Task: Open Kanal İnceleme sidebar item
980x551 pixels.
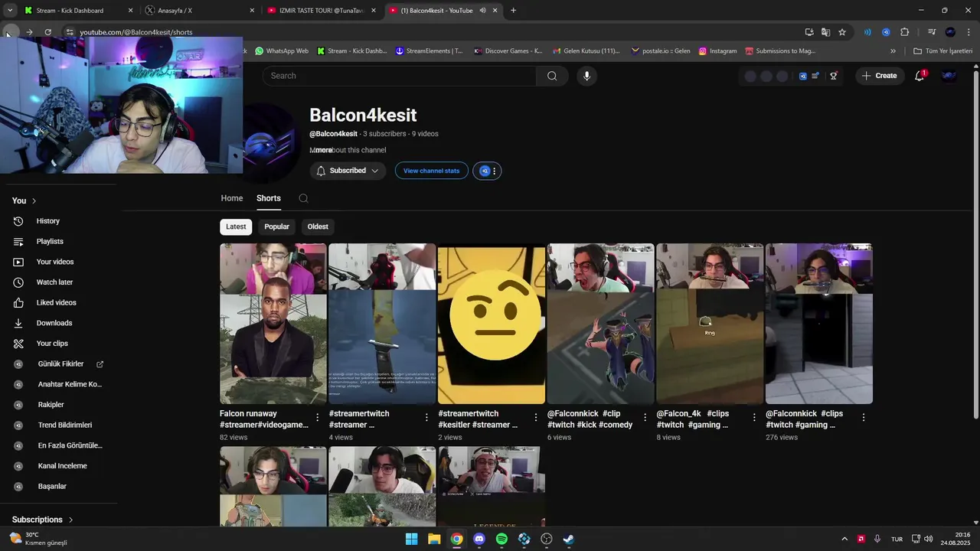Action: pos(62,466)
